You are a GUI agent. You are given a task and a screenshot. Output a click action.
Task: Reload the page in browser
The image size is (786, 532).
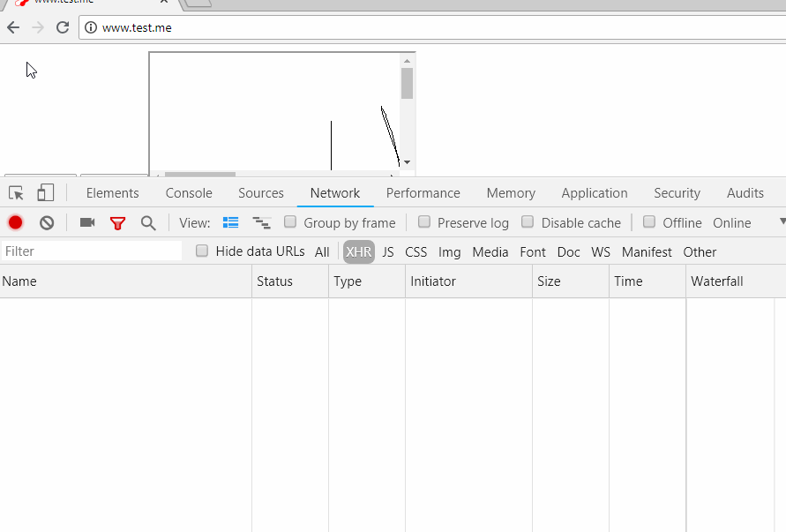63,27
